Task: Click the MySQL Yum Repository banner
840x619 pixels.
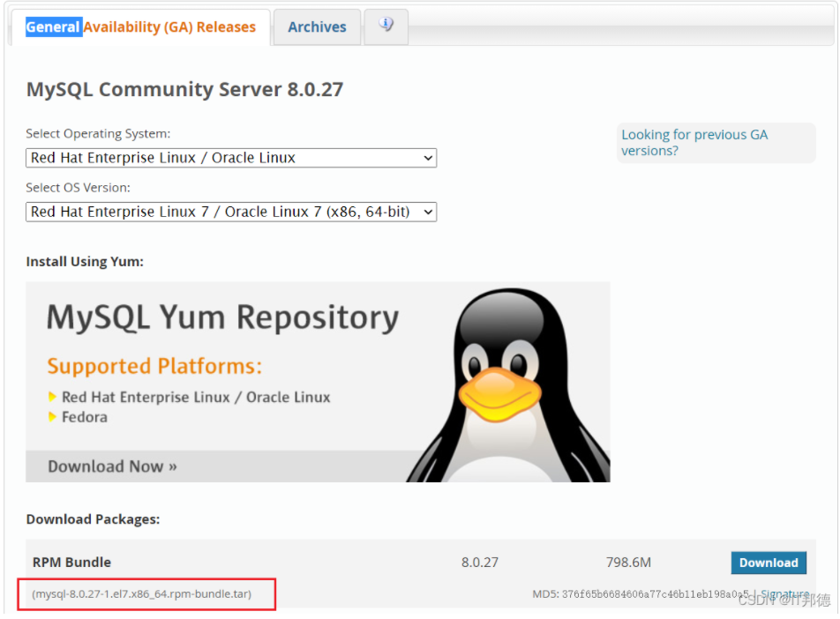Action: tap(318, 382)
